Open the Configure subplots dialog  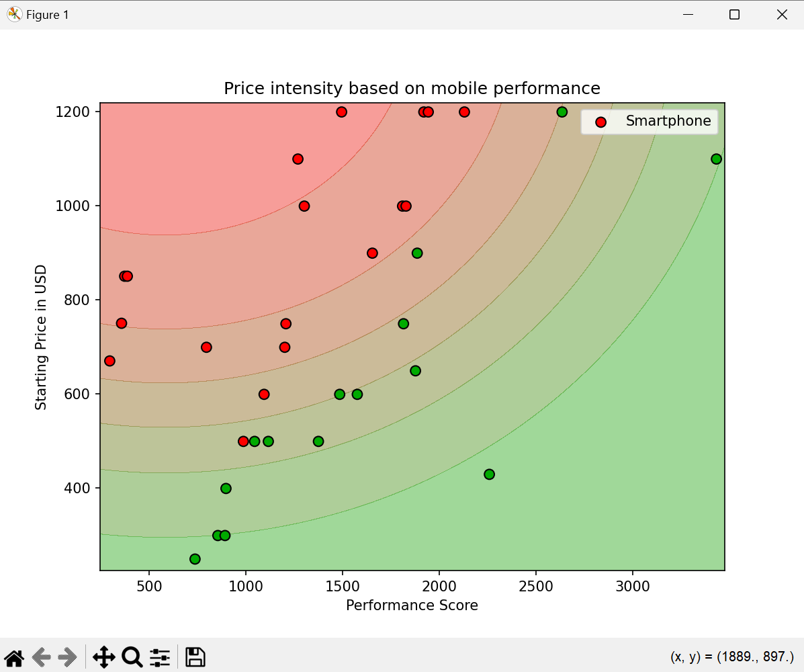tap(160, 657)
